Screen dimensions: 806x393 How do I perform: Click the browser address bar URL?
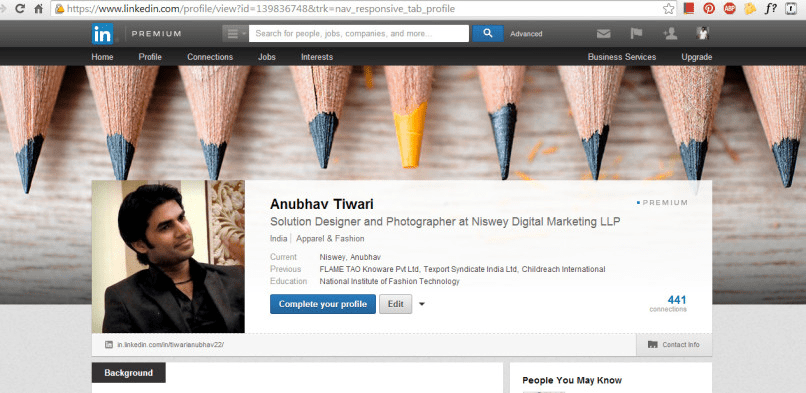click(x=261, y=9)
